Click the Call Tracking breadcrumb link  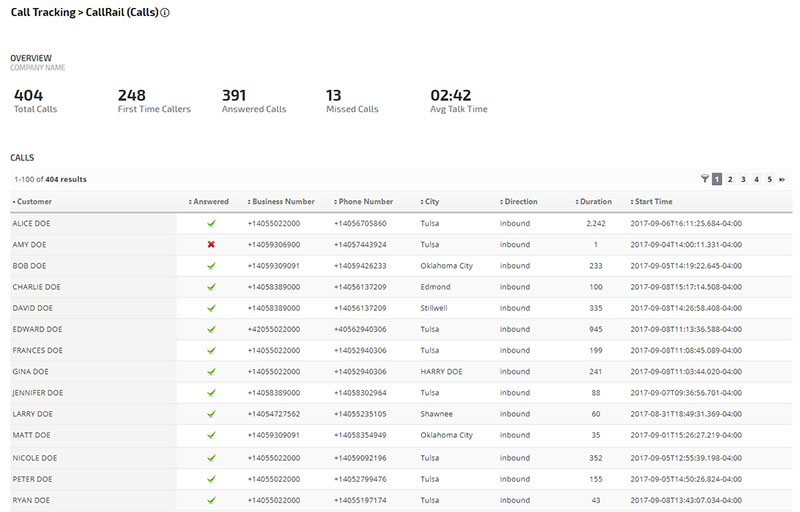point(42,13)
